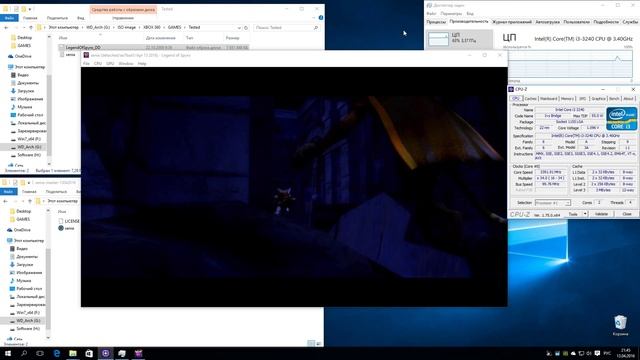Click the Close button in CPU-Z

(627, 214)
